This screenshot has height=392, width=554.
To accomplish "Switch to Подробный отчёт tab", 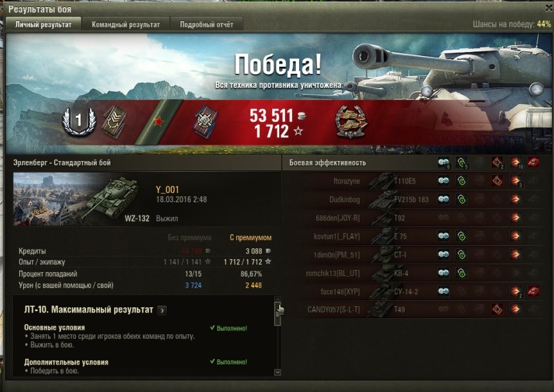I will [x=206, y=24].
